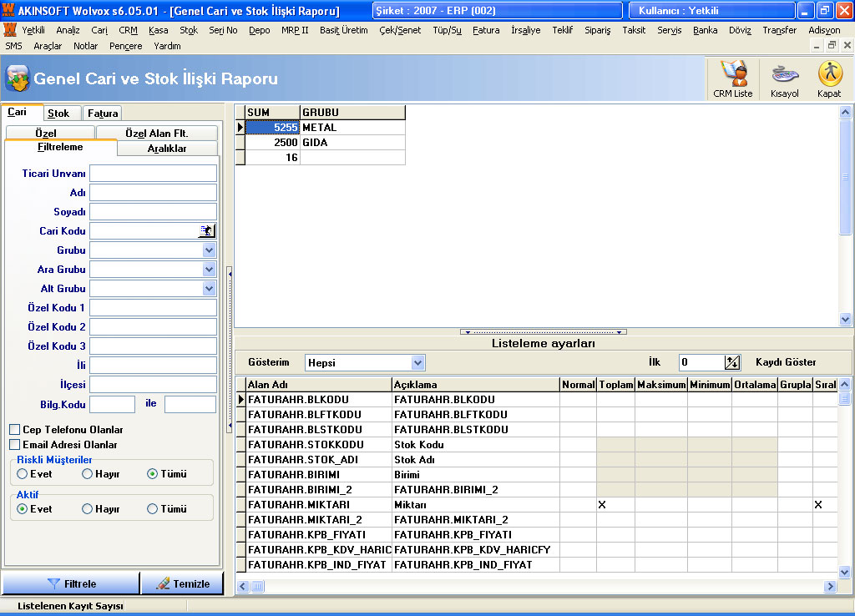Viewport: 855px width, 616px height.
Task: Click the Ticari Unvanı input field
Action: [154, 174]
